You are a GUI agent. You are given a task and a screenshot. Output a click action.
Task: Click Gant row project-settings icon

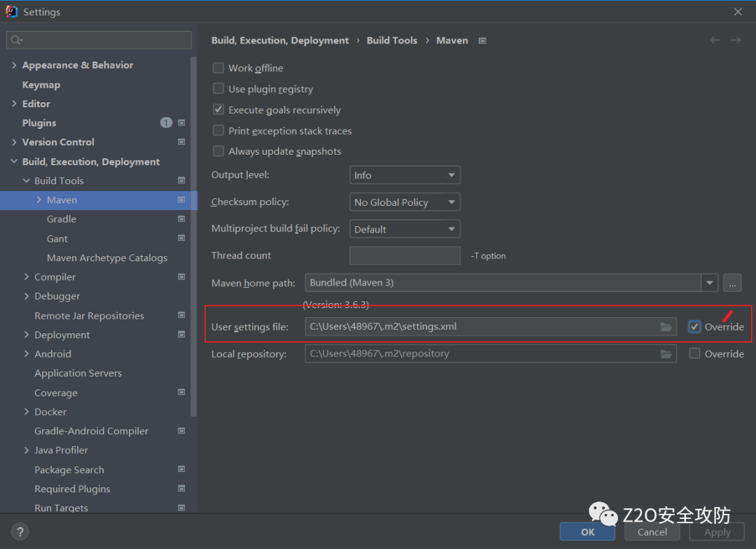(181, 238)
